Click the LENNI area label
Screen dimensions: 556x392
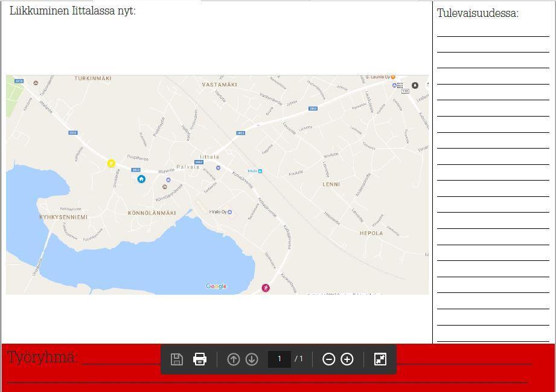[331, 184]
